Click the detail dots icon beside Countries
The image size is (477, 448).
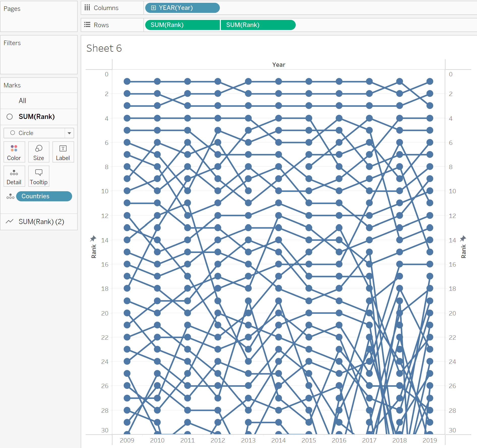[x=10, y=196]
